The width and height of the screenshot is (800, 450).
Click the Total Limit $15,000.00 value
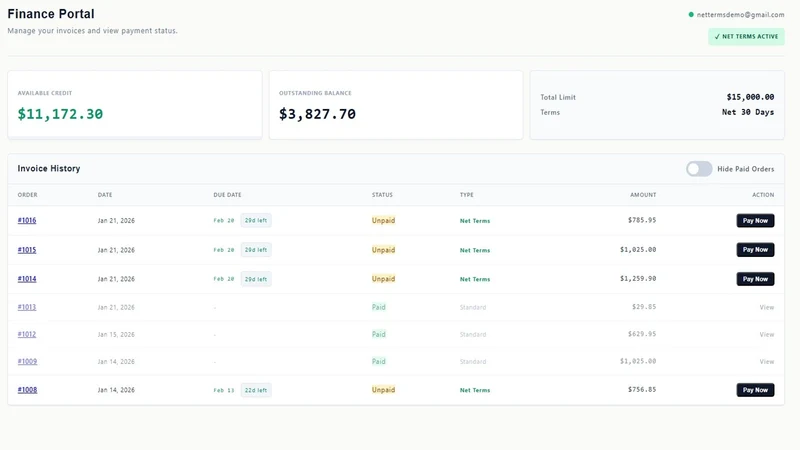(x=750, y=97)
